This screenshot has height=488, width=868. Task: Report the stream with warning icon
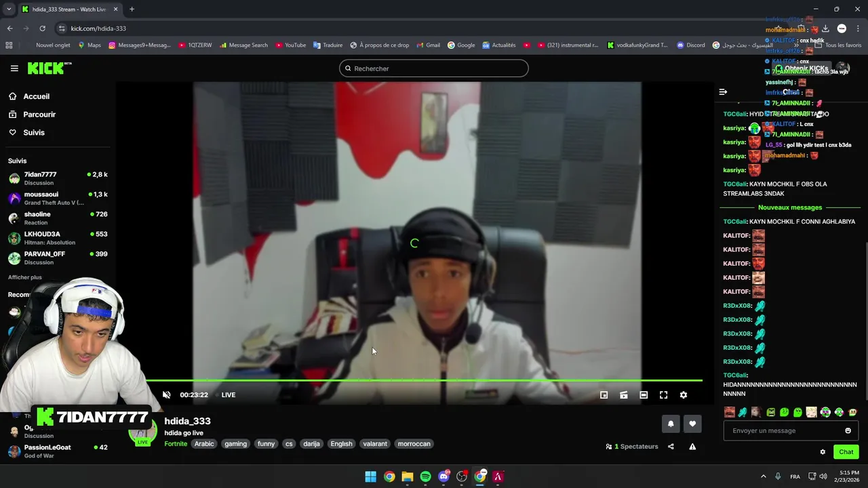(692, 447)
